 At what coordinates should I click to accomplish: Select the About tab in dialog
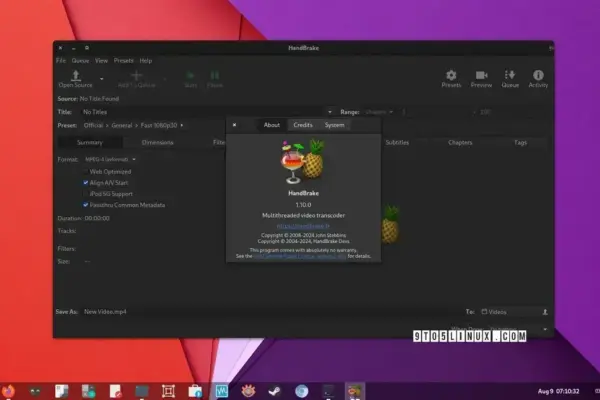tap(272, 125)
